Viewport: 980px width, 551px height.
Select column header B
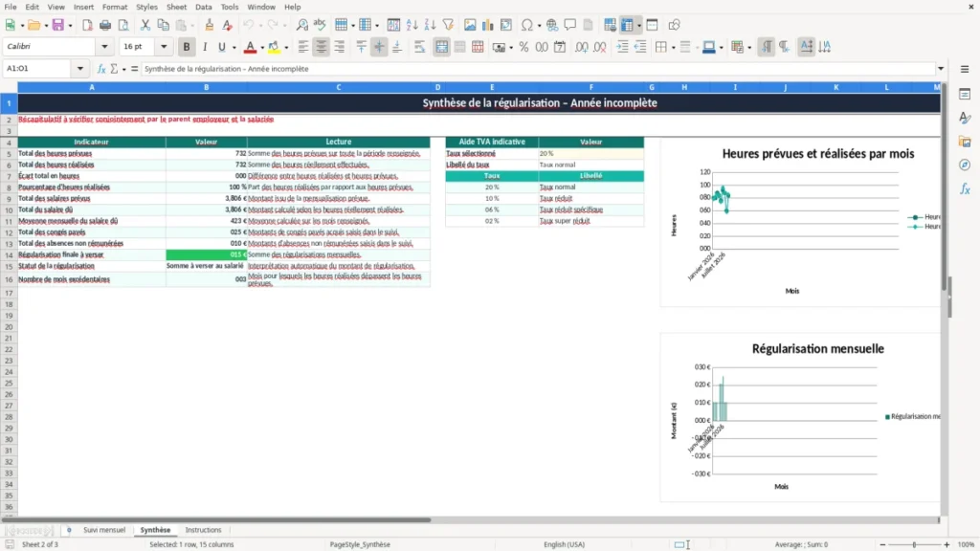point(207,87)
